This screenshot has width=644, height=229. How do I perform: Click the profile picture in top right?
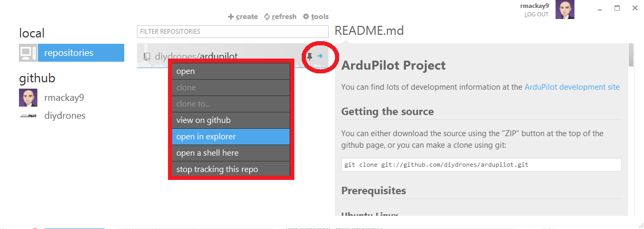[x=564, y=9]
